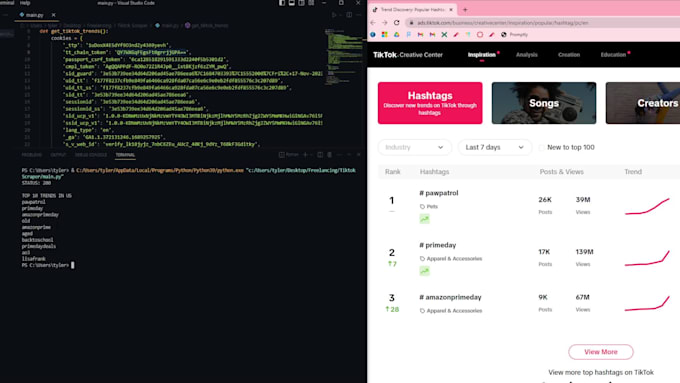Click the trending icon under #primeday

pos(424,271)
